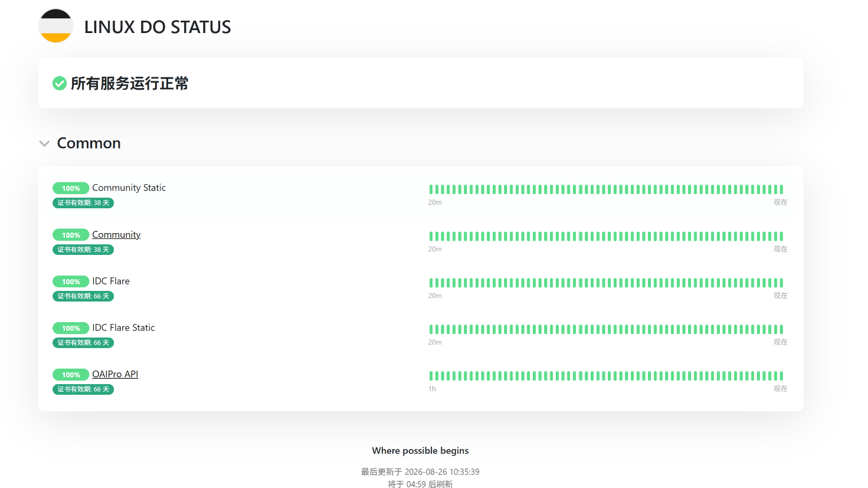Click the Where possible begins footer text
This screenshot has width=868, height=488.
pyautogui.click(x=420, y=451)
